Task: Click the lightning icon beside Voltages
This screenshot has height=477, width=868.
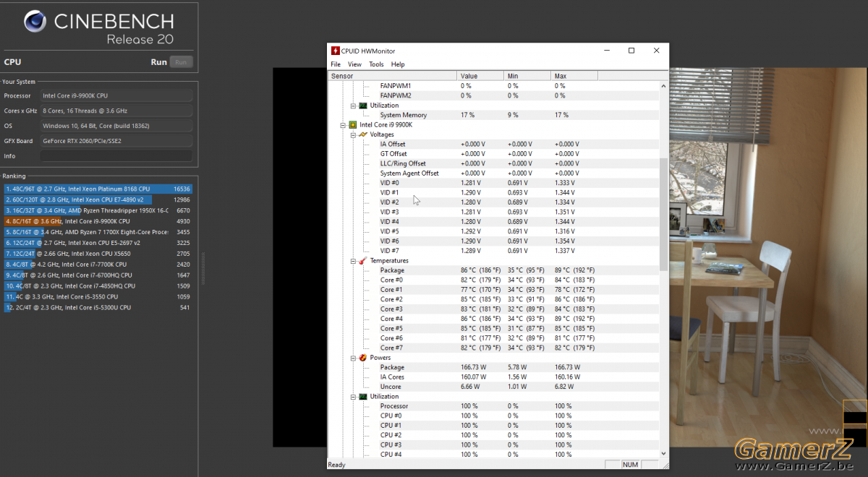Action: point(363,134)
